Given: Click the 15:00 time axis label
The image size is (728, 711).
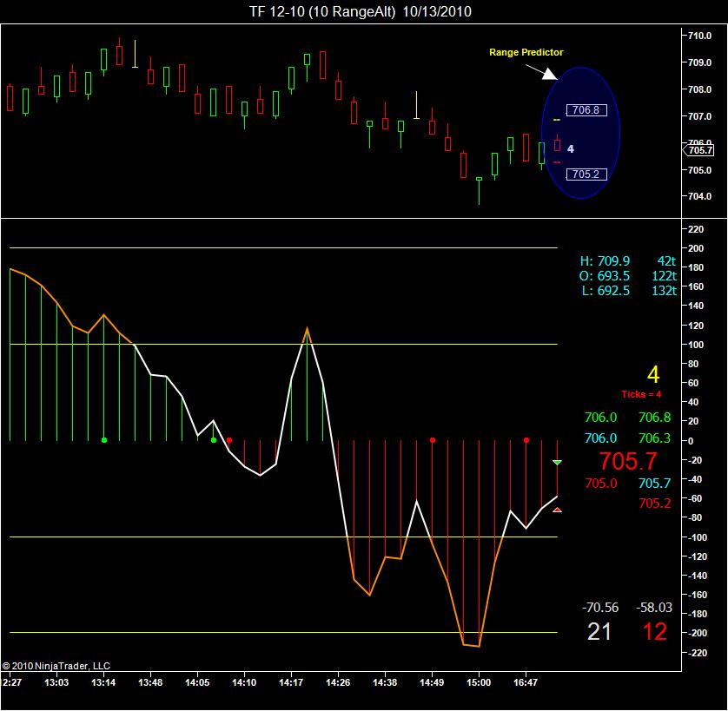Looking at the screenshot, I should tap(479, 682).
